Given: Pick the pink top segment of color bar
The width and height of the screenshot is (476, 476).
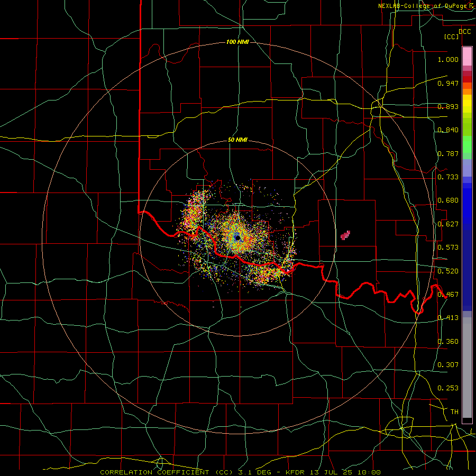Looking at the screenshot, I should (467, 57).
